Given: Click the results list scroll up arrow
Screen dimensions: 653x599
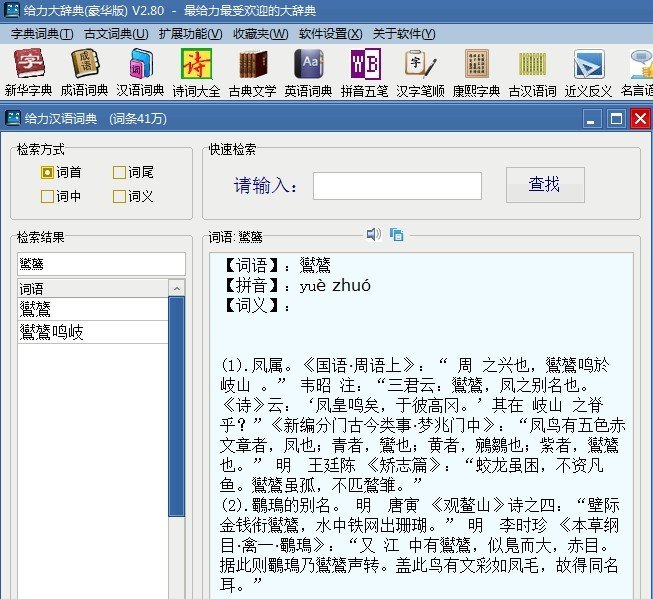Looking at the screenshot, I should (177, 288).
